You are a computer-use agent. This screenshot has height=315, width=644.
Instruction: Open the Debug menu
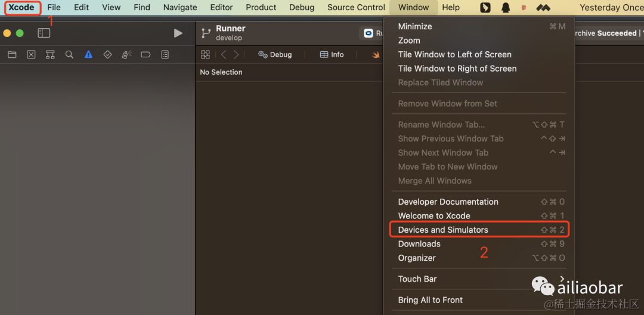[302, 7]
